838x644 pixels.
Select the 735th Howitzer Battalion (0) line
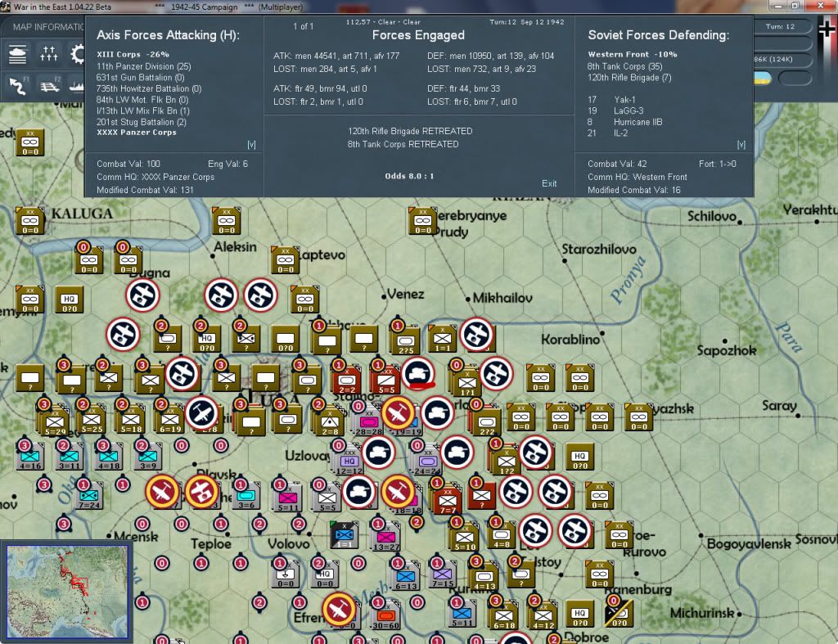149,88
